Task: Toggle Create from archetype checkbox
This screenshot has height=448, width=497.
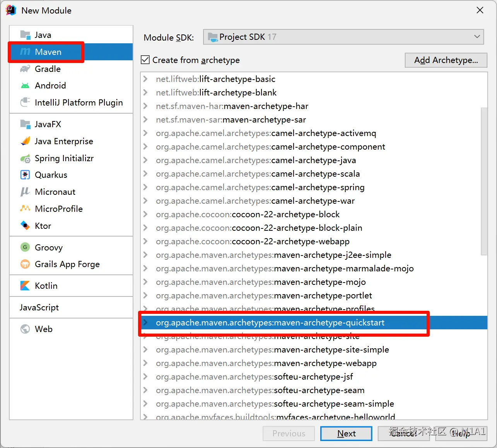Action: pos(145,60)
